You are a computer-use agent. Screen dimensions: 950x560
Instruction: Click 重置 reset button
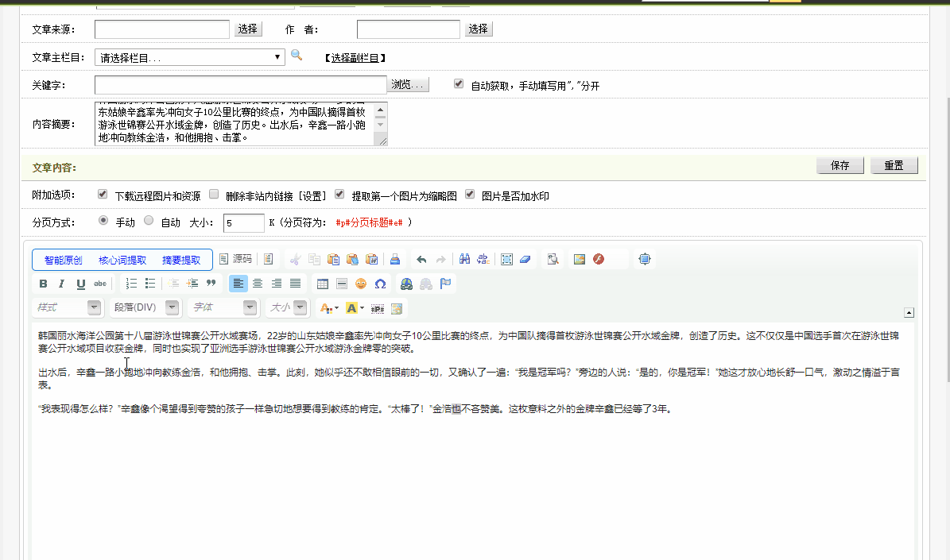(x=894, y=165)
